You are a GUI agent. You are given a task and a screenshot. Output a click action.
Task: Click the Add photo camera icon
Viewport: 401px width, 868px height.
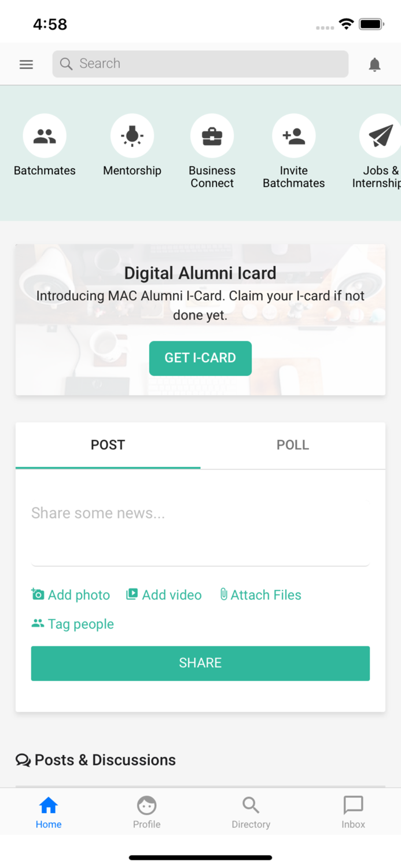37,594
